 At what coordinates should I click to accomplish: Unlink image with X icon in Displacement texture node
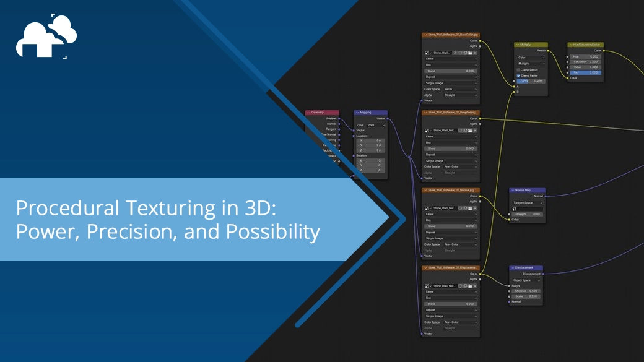coord(475,286)
